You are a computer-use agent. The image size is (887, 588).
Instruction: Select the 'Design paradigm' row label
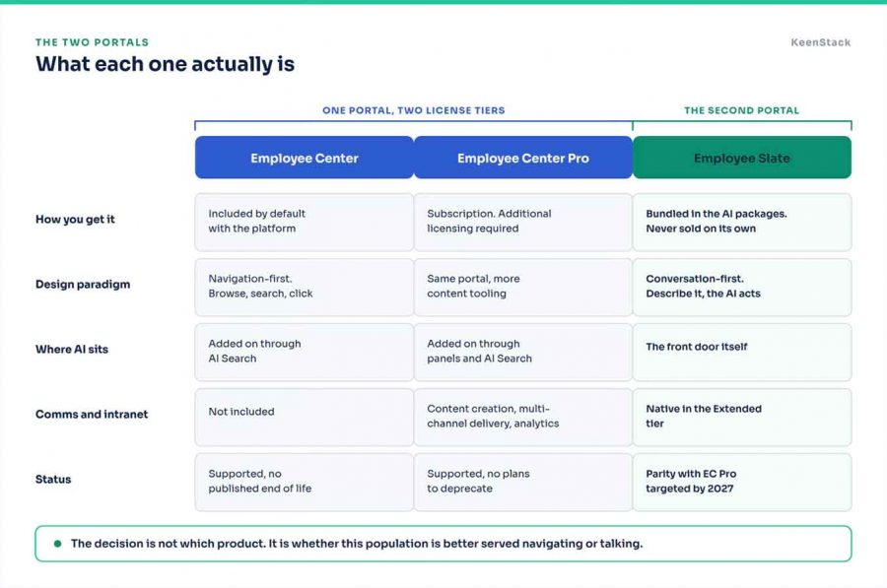click(83, 285)
